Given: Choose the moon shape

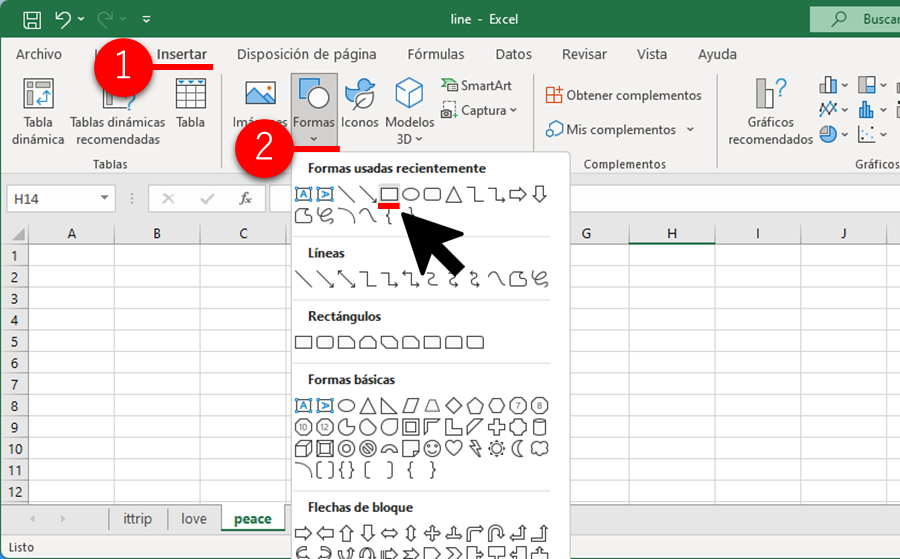Looking at the screenshot, I should tap(518, 448).
